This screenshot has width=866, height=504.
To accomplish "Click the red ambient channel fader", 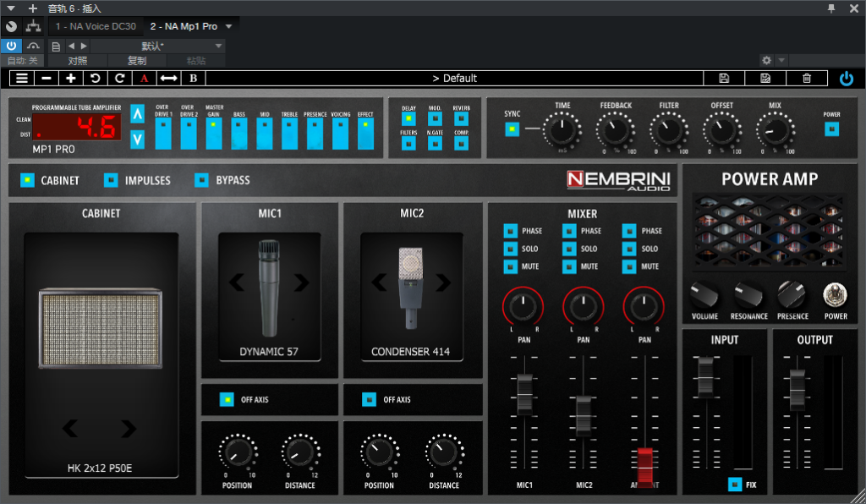I will click(644, 468).
